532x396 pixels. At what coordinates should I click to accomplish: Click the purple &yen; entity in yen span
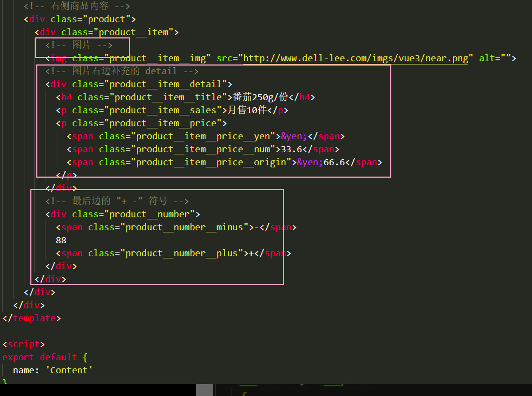tap(293, 136)
